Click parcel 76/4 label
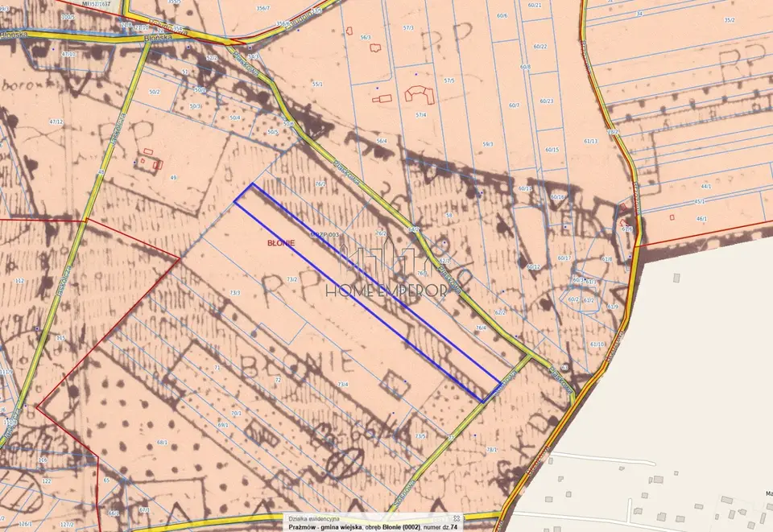 [481, 327]
